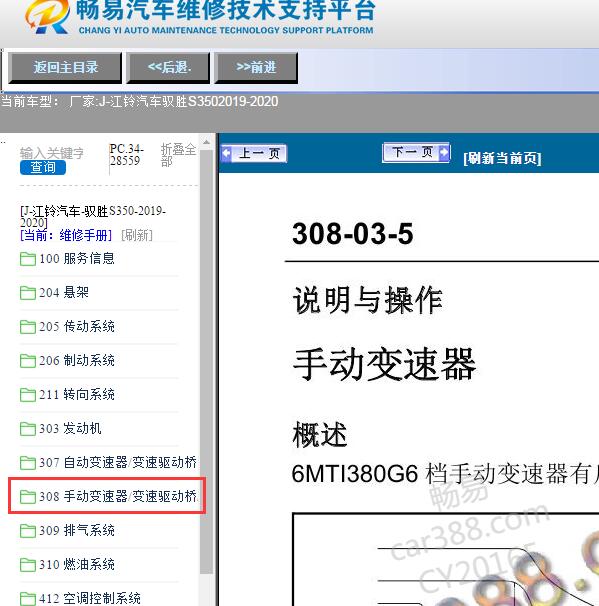
Task: Open folder icon for 100 服务信息
Action: pyautogui.click(x=28, y=259)
